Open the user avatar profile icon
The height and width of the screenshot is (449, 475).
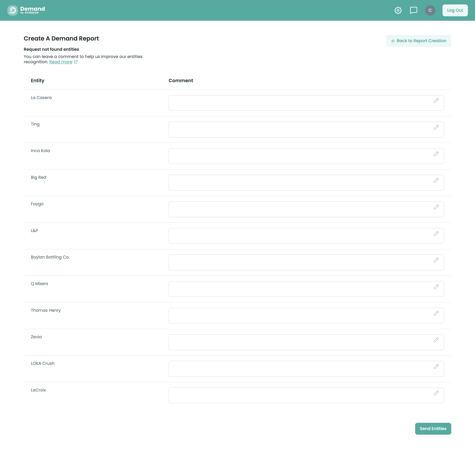430,10
